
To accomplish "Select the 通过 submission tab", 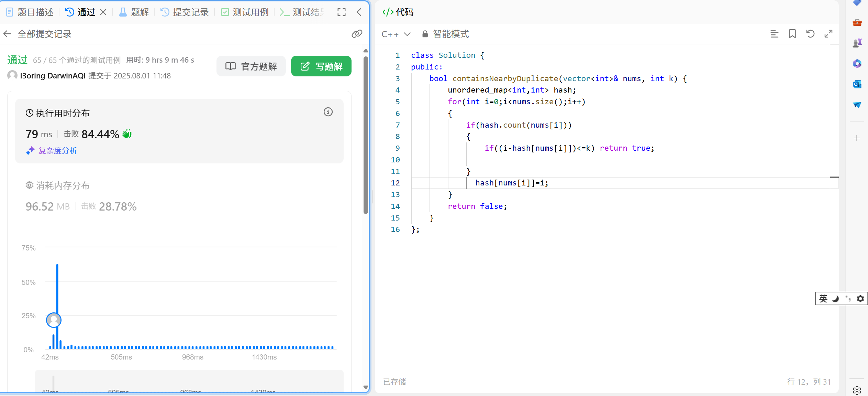I will tap(80, 12).
